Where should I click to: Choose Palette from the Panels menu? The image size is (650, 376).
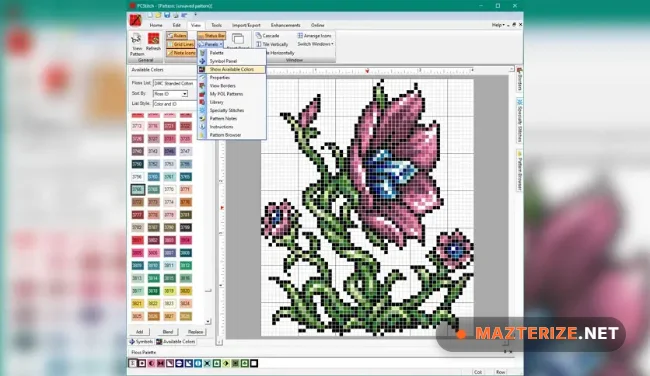(x=231, y=53)
